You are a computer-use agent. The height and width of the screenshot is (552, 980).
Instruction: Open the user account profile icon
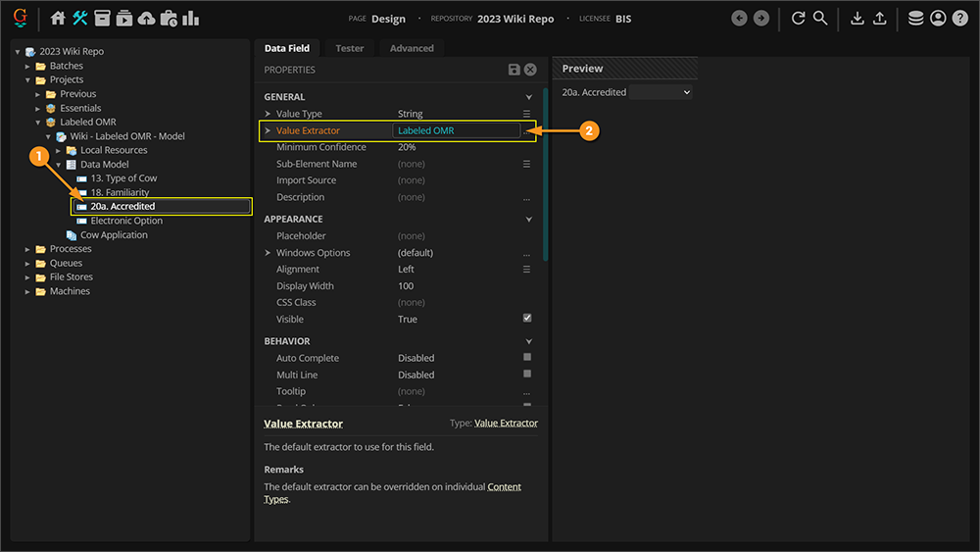[938, 19]
